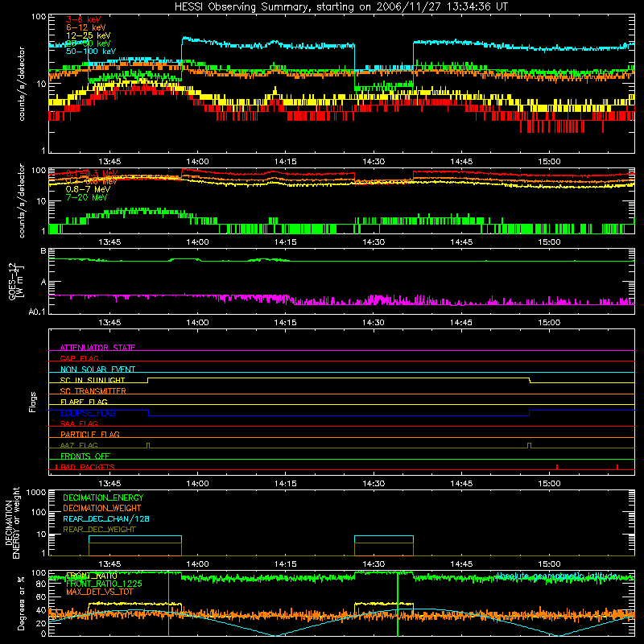This screenshot has height=644, width=644.
Task: Select the ATTENUATOR_STATE flag label
Action: 97,348
